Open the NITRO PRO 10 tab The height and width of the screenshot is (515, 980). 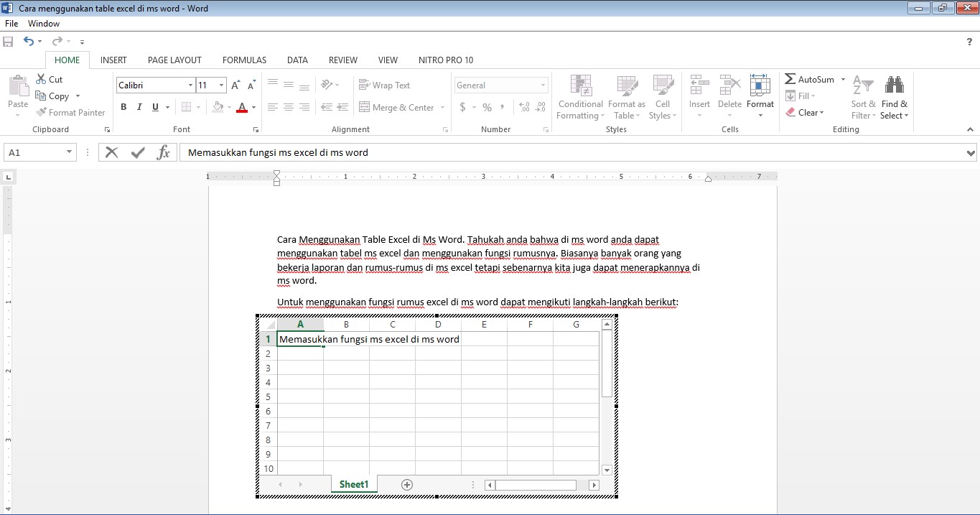(x=446, y=60)
